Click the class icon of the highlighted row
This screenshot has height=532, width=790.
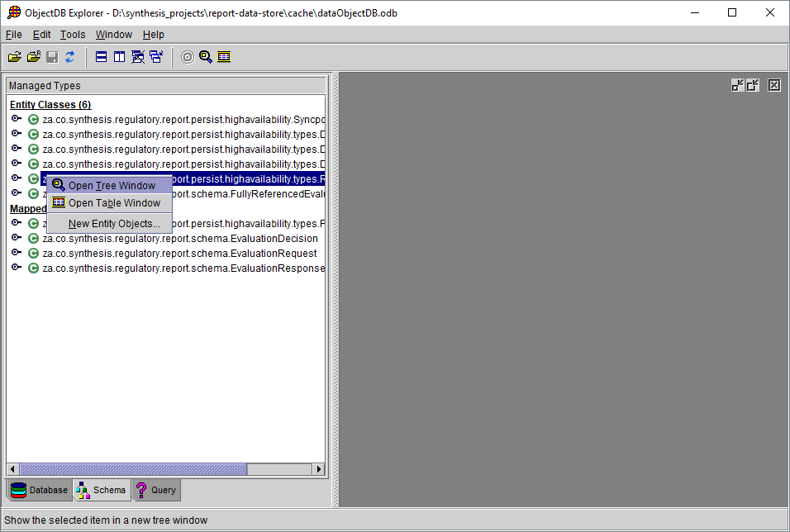[33, 178]
